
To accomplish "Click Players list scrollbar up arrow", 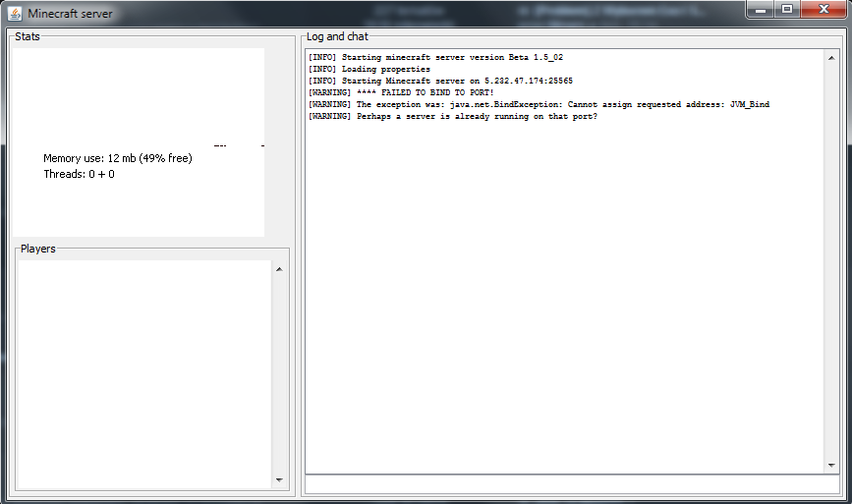I will (279, 269).
